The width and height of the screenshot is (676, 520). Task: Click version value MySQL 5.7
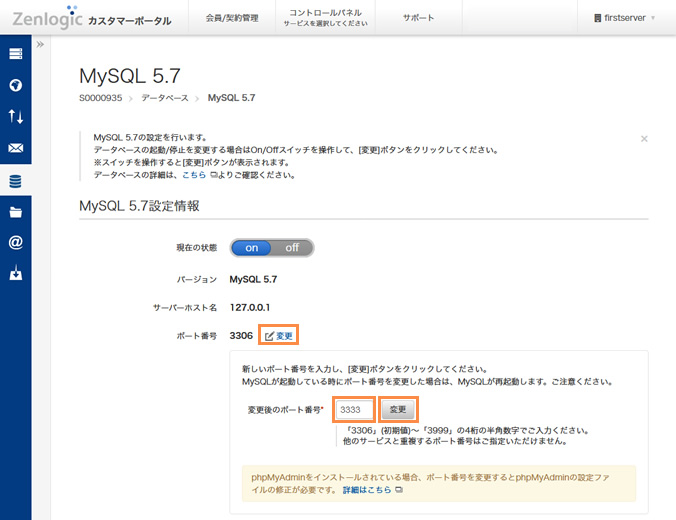[x=253, y=279]
